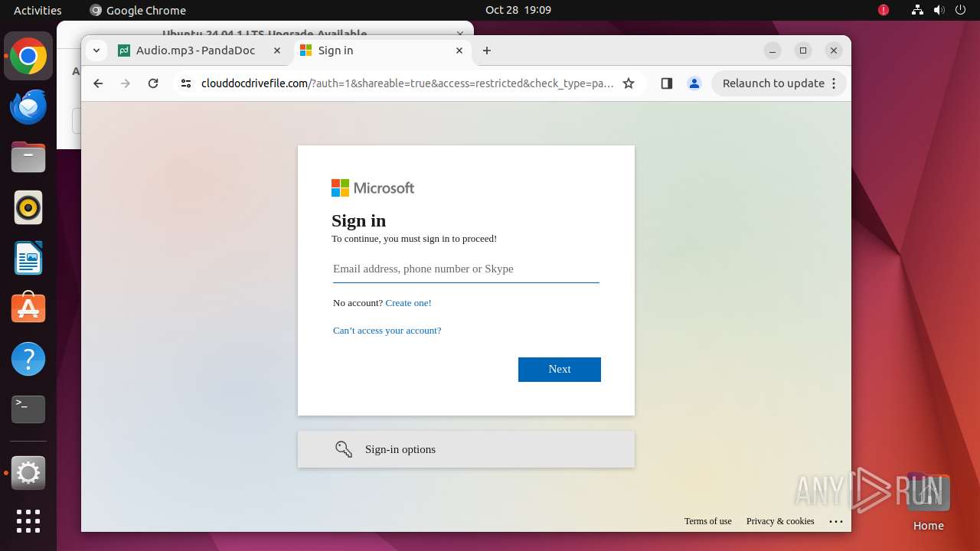Open Terms of use link

click(x=708, y=521)
